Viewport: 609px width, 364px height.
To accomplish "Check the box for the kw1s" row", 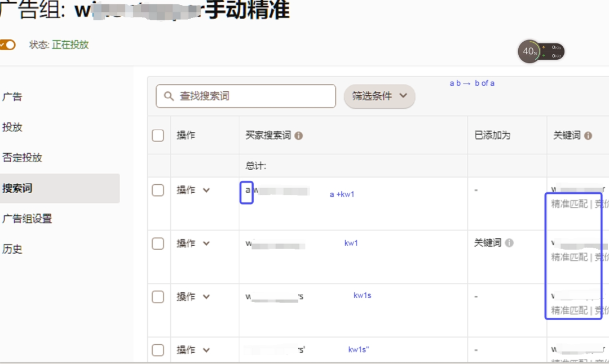I will [x=158, y=350].
